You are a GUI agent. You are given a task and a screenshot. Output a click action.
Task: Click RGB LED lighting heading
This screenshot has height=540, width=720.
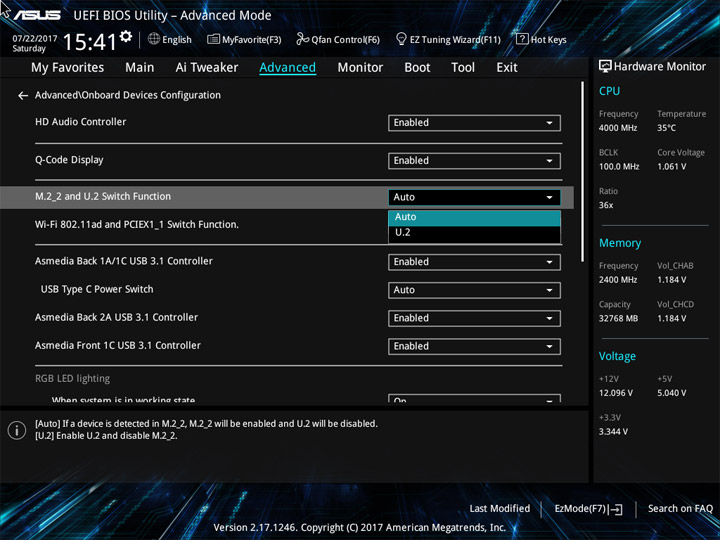pos(73,379)
